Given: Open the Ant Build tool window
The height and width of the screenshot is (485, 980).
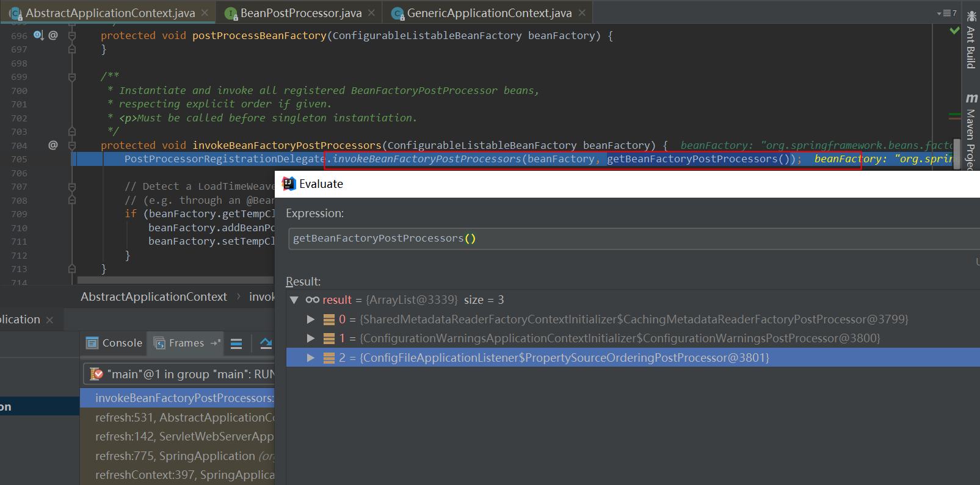Looking at the screenshot, I should [x=971, y=40].
